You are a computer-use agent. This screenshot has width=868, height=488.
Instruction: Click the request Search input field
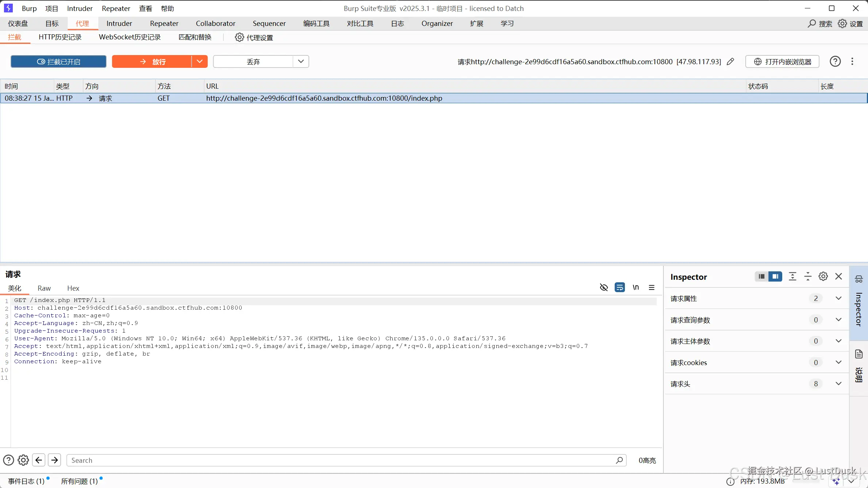coord(346,460)
